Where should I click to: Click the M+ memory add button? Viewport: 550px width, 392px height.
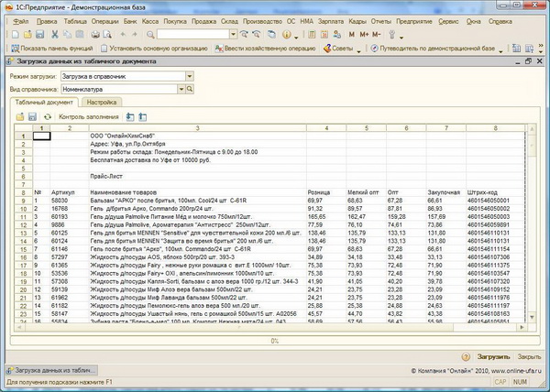click(x=364, y=34)
